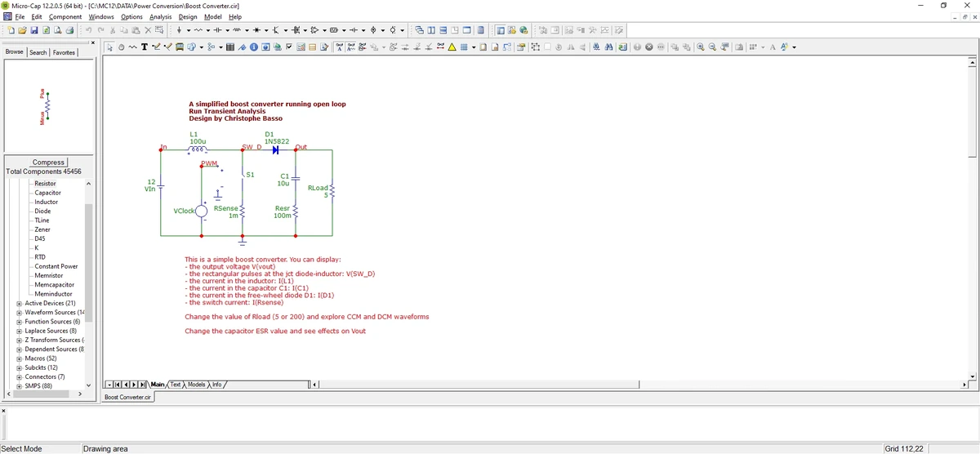Click the schematic vertical scrollbar up arrow

972,61
